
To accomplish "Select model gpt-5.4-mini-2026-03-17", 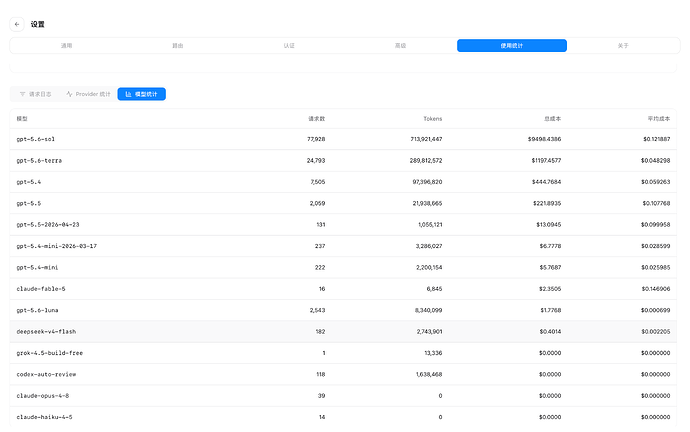I will click(57, 246).
